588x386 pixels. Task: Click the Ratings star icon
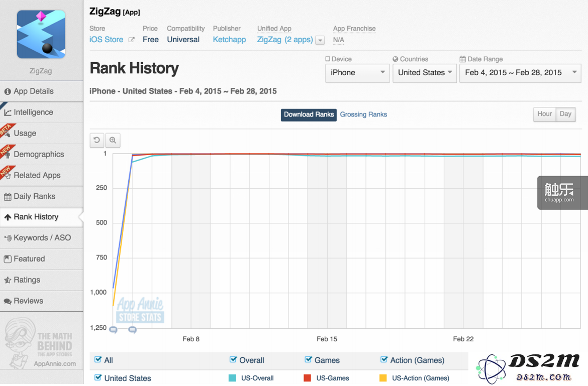(x=8, y=280)
